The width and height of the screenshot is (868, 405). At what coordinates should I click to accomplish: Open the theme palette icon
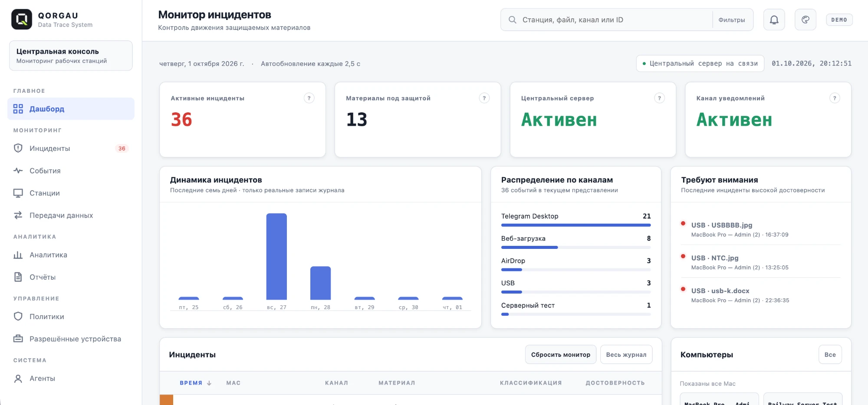click(805, 20)
